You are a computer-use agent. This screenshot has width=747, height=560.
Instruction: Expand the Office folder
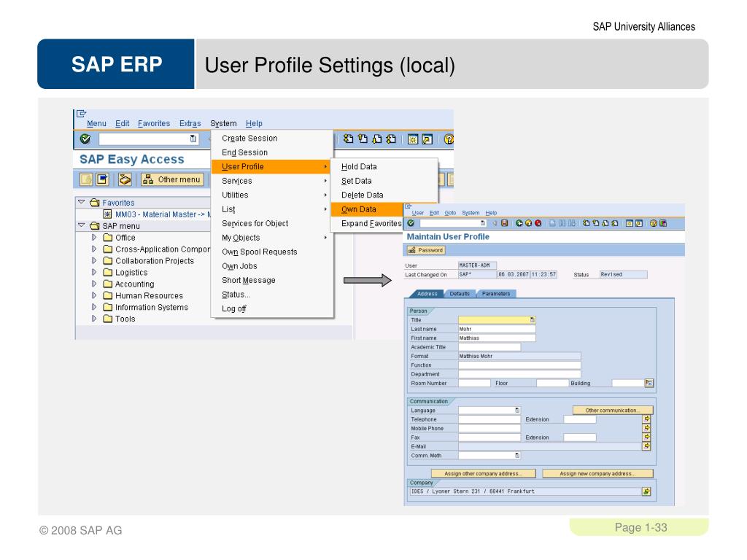coord(94,237)
